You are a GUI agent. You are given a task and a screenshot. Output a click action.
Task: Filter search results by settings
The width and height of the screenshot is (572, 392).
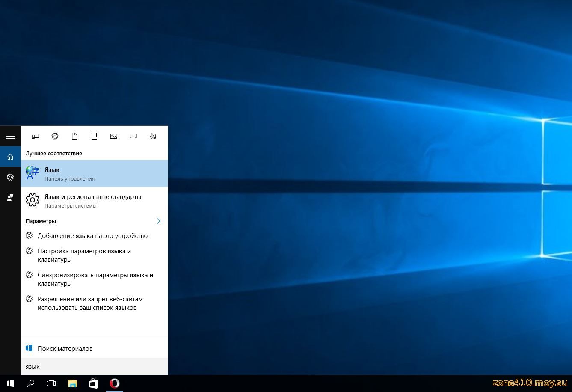(x=55, y=136)
